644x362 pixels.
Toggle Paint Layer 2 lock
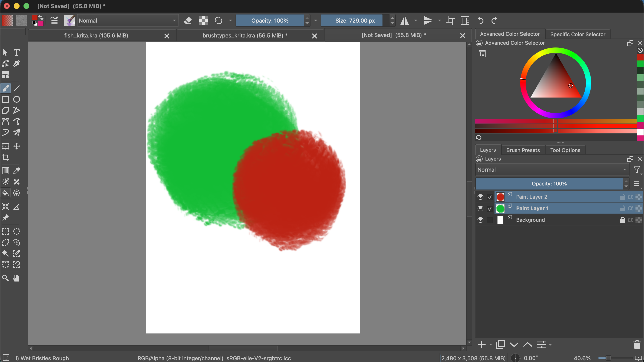[622, 197]
